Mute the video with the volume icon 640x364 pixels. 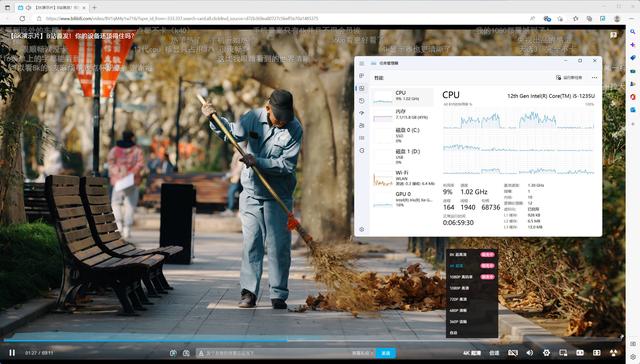(529, 353)
